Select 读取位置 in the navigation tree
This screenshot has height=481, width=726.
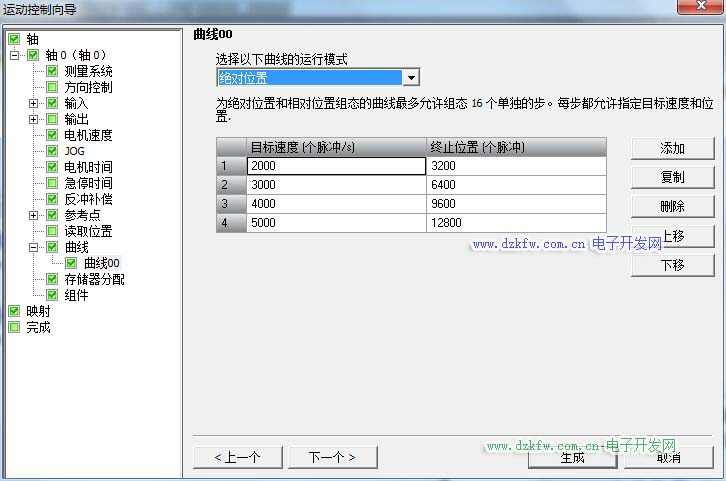point(88,231)
